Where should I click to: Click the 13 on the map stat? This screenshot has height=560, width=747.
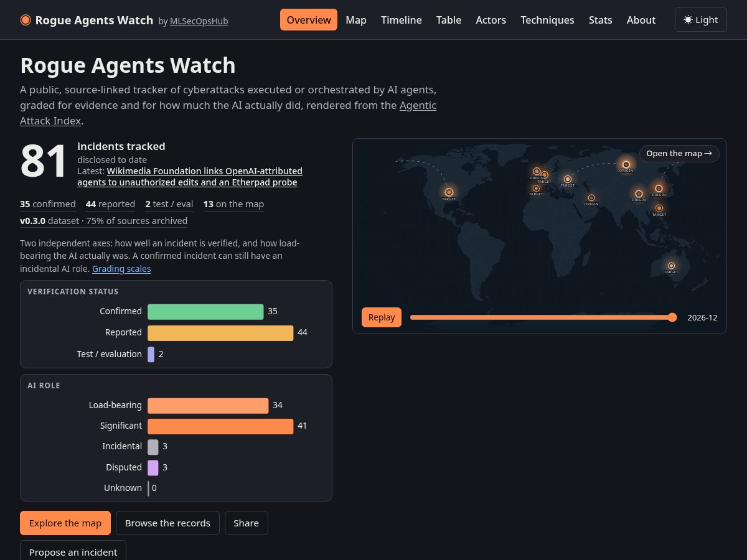click(233, 204)
